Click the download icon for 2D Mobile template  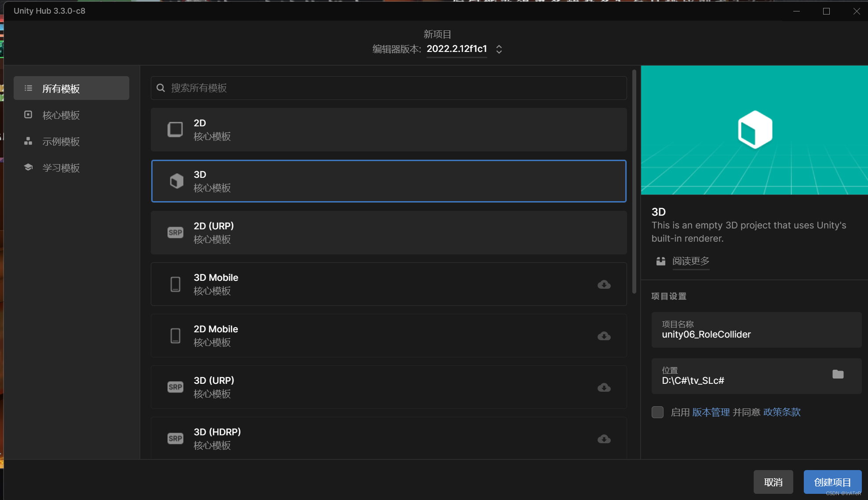(604, 336)
